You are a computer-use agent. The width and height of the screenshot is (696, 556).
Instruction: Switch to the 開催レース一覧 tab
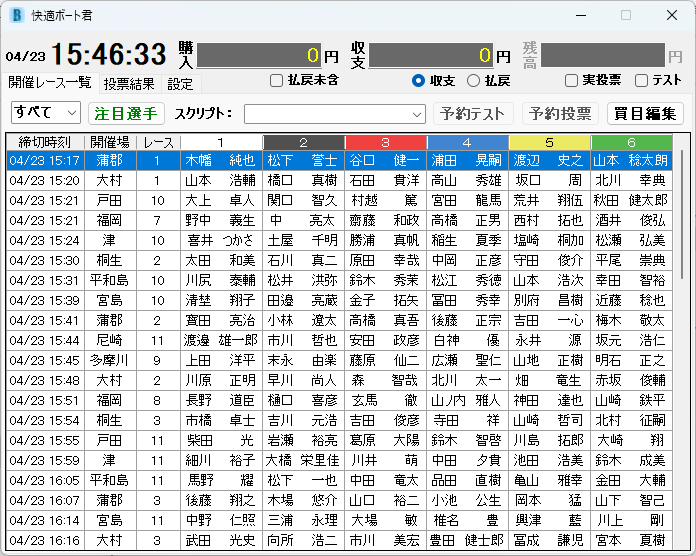[x=50, y=83]
